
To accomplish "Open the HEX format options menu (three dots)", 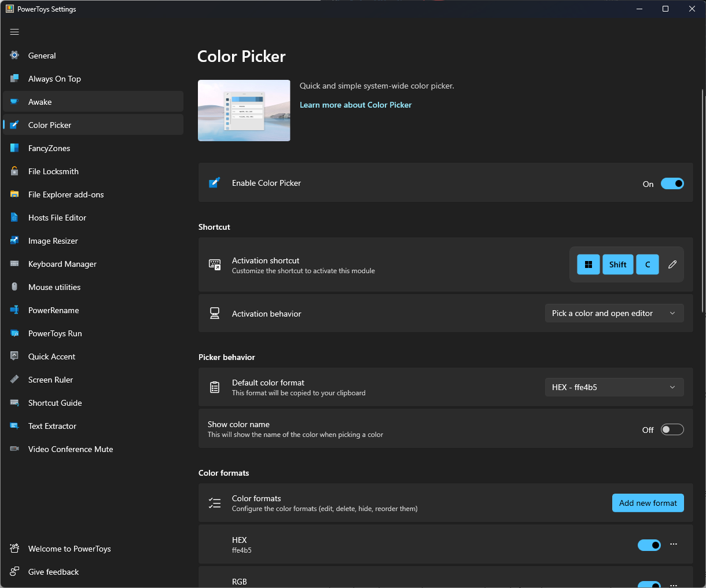I will (x=673, y=545).
